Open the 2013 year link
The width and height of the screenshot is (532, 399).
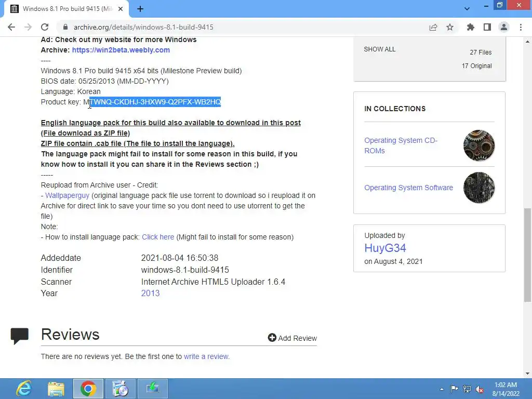pos(150,293)
